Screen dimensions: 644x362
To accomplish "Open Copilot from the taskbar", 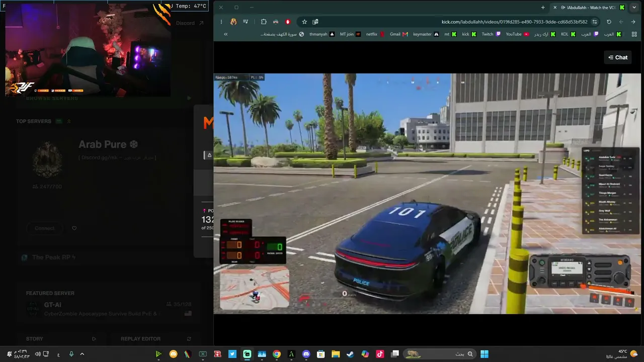I will tap(365, 354).
